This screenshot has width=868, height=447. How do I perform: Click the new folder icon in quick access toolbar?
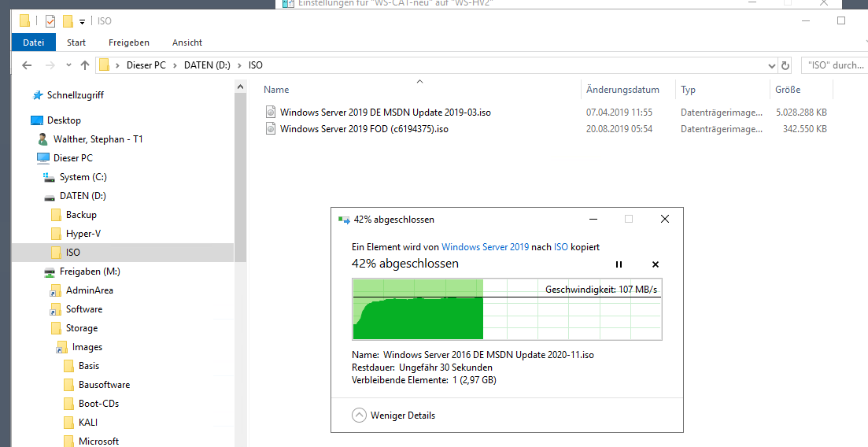coord(68,21)
